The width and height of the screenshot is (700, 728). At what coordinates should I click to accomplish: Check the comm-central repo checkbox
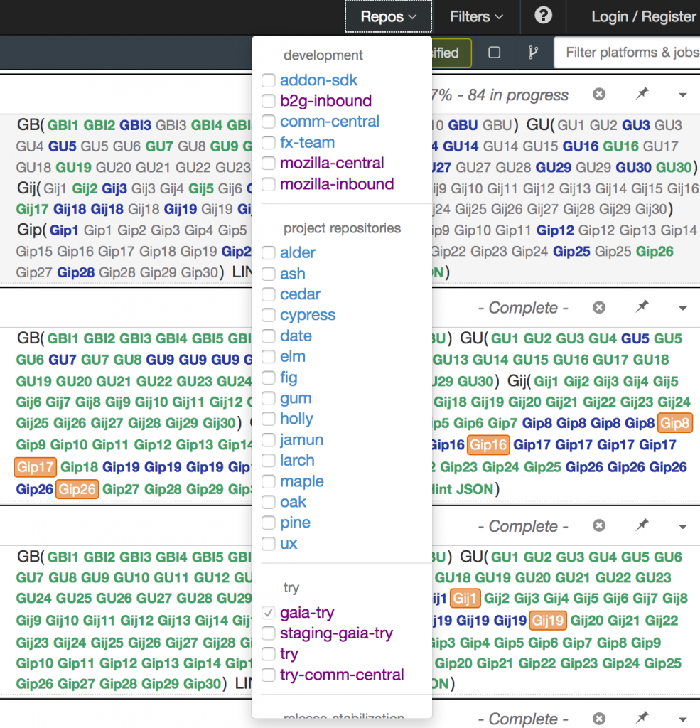pyautogui.click(x=269, y=122)
